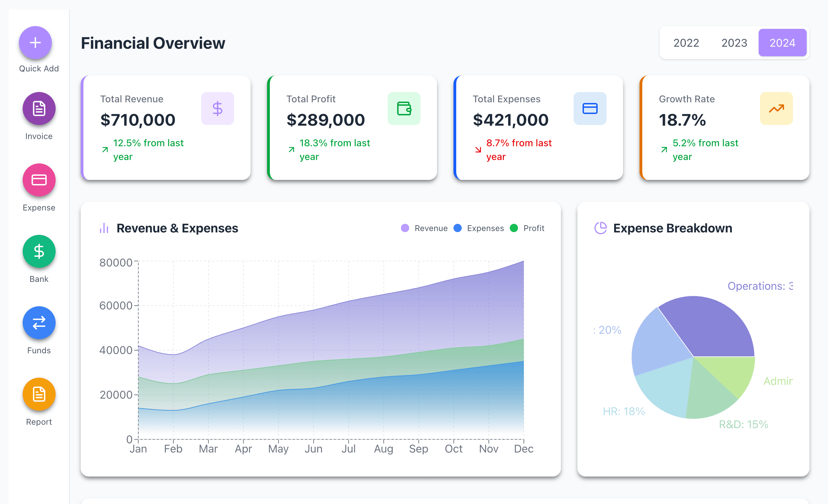The image size is (828, 504).
Task: Click the dollar icon on Total Revenue
Action: [217, 108]
